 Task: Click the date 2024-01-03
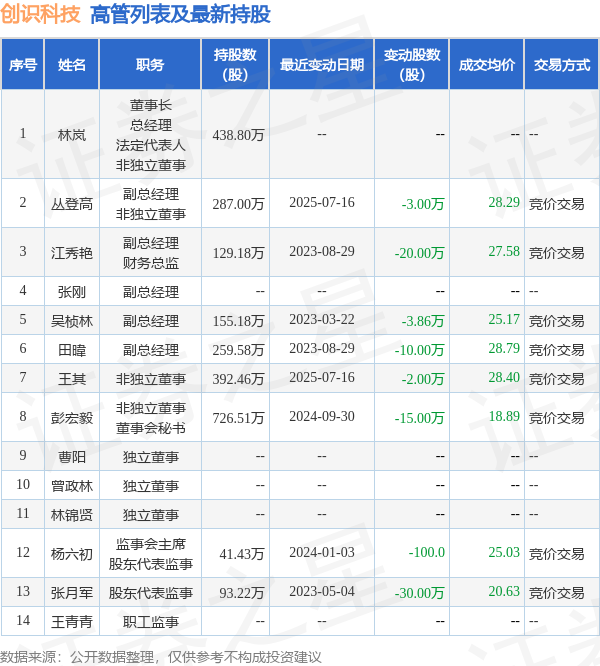pos(322,552)
